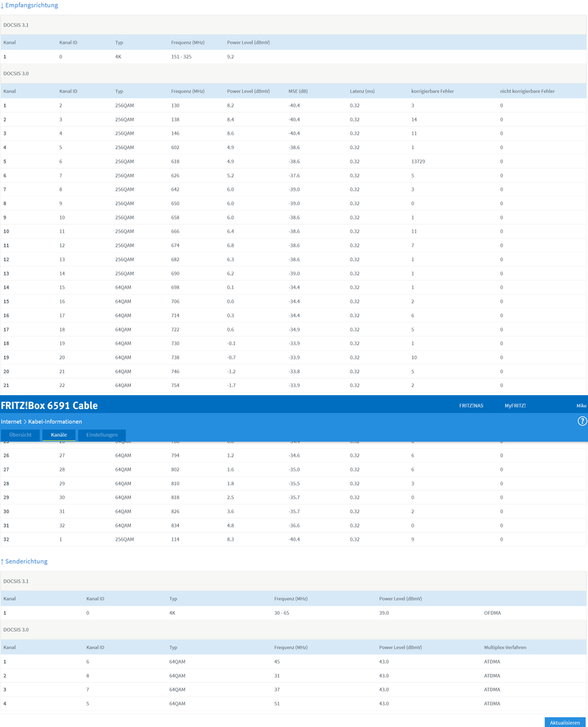Click the korrigierbare Fehler column header

click(432, 91)
